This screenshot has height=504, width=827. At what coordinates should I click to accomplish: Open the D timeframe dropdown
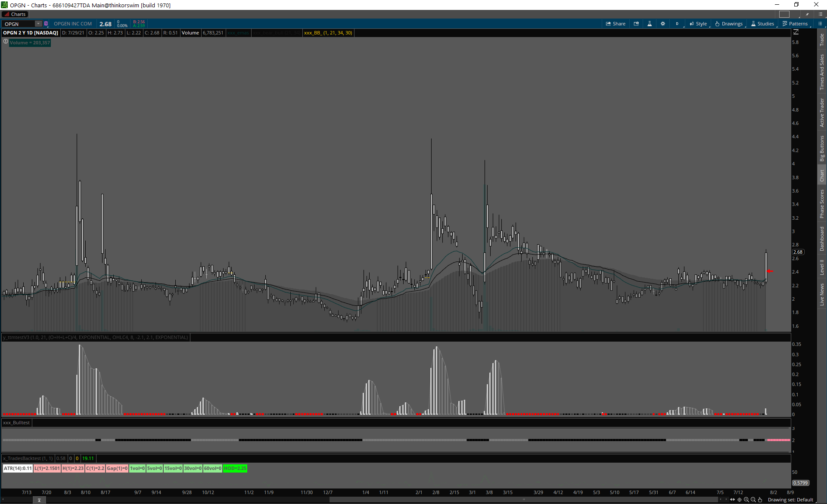coord(677,24)
